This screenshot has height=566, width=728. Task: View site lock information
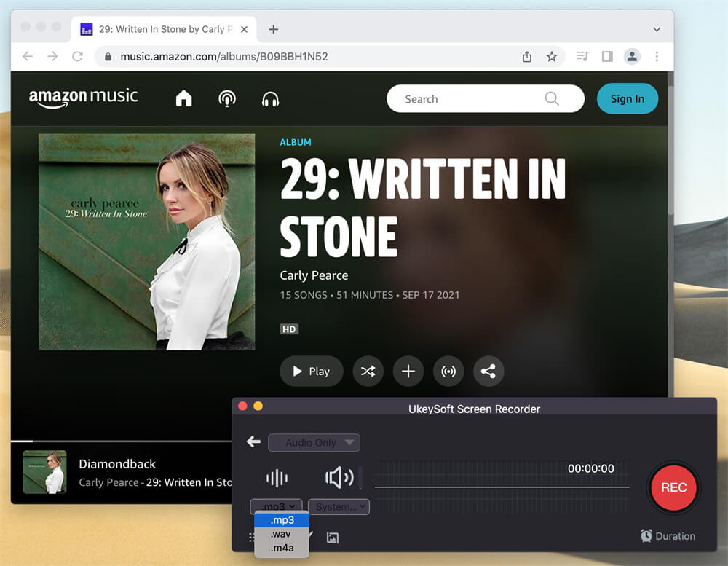click(108, 57)
